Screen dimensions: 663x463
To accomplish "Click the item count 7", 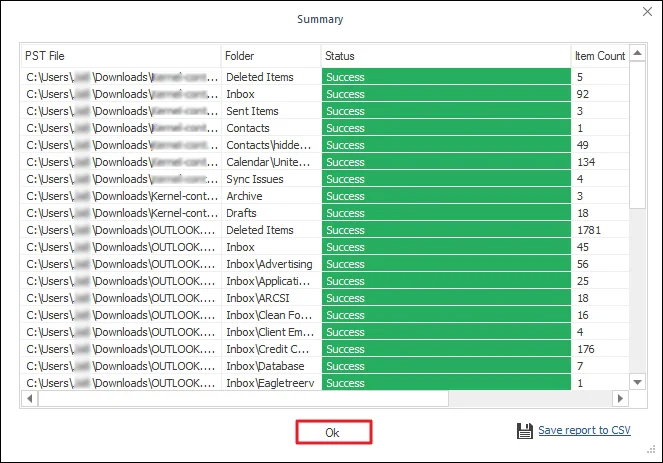I will click(580, 366).
